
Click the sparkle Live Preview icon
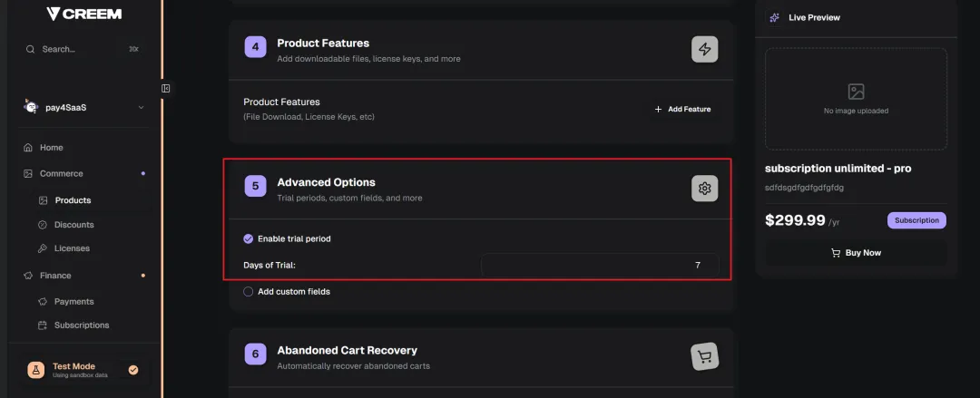774,17
